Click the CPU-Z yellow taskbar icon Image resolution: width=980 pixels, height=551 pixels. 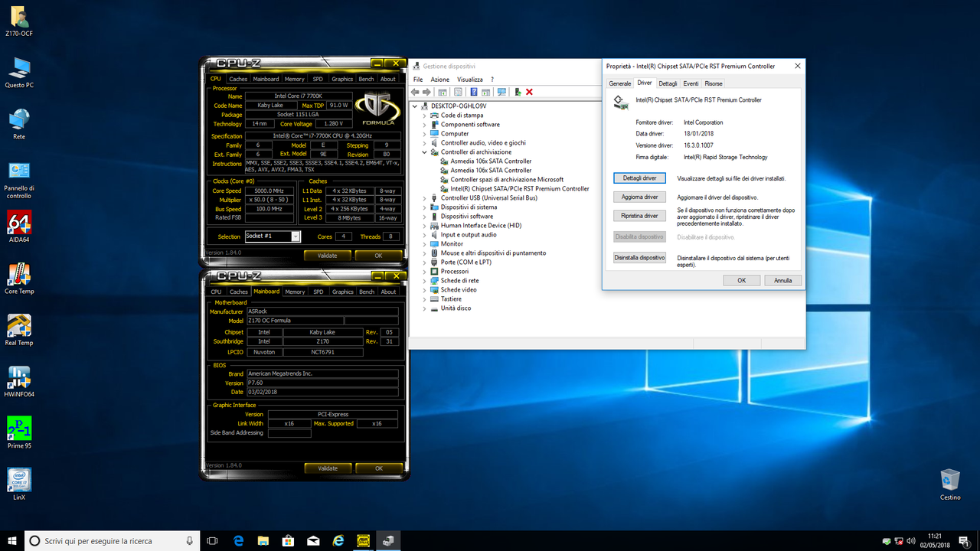[x=363, y=540]
